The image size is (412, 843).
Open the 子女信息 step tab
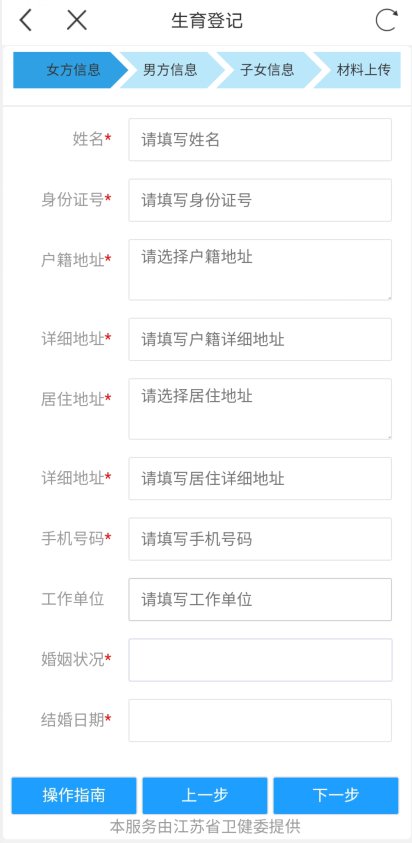point(267,70)
